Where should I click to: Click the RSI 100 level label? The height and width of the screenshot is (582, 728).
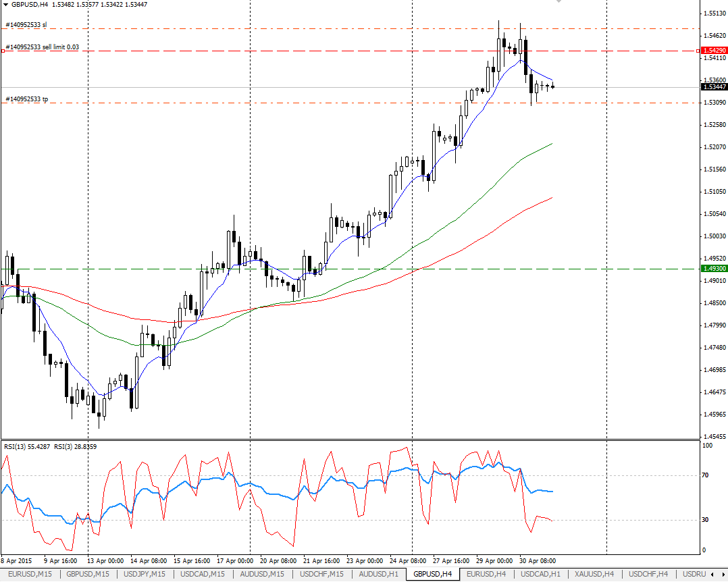(x=707, y=445)
